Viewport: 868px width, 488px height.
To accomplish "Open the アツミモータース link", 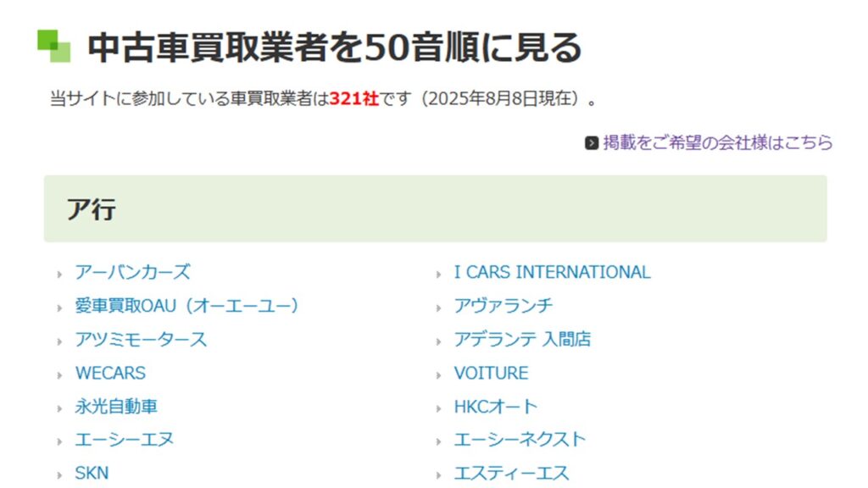I will [x=141, y=339].
